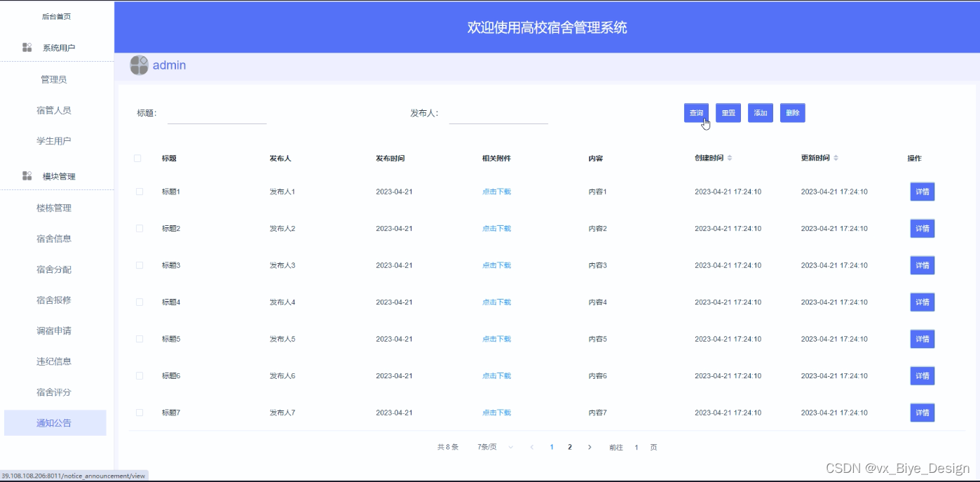Open 后台首页 in sidebar

coord(56,16)
